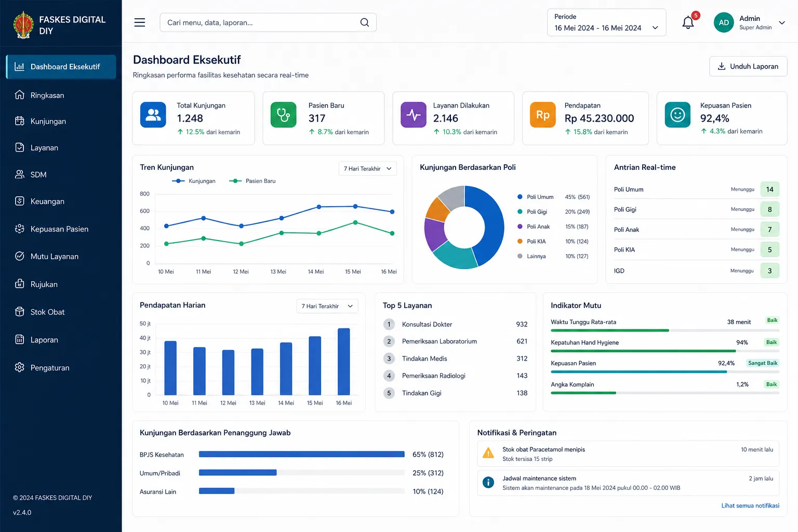The image size is (798, 532).
Task: Open Tren Kunjungan 7 Hari Terakhir dropdown
Action: 368,168
